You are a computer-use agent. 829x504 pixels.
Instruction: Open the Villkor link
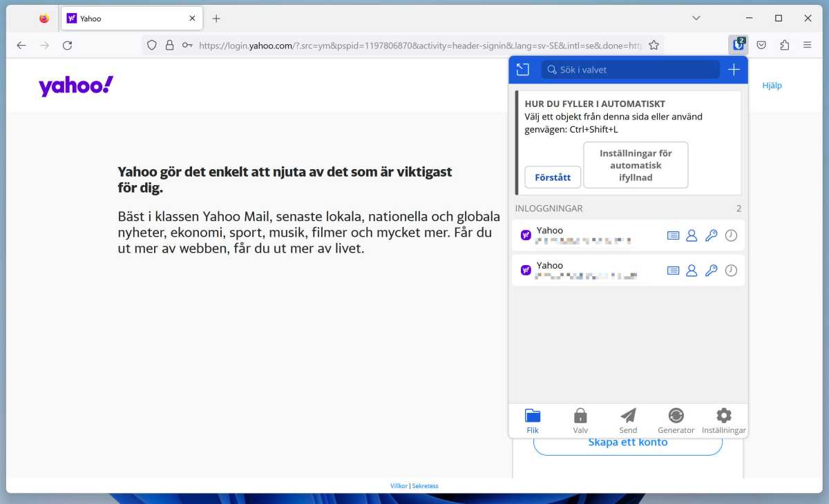399,486
